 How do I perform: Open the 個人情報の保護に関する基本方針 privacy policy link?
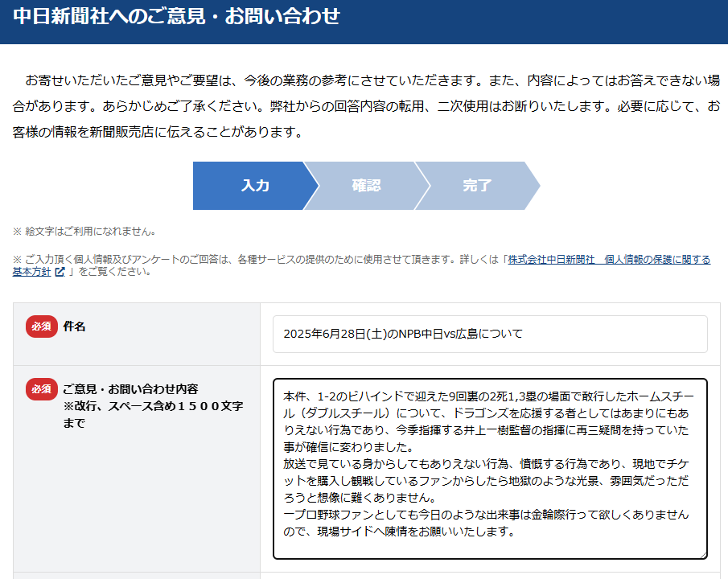click(x=609, y=260)
